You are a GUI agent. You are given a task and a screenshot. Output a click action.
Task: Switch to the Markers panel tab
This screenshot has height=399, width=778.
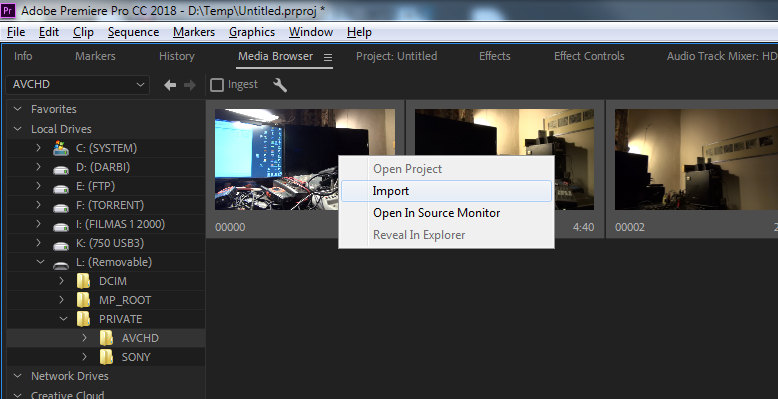[95, 56]
